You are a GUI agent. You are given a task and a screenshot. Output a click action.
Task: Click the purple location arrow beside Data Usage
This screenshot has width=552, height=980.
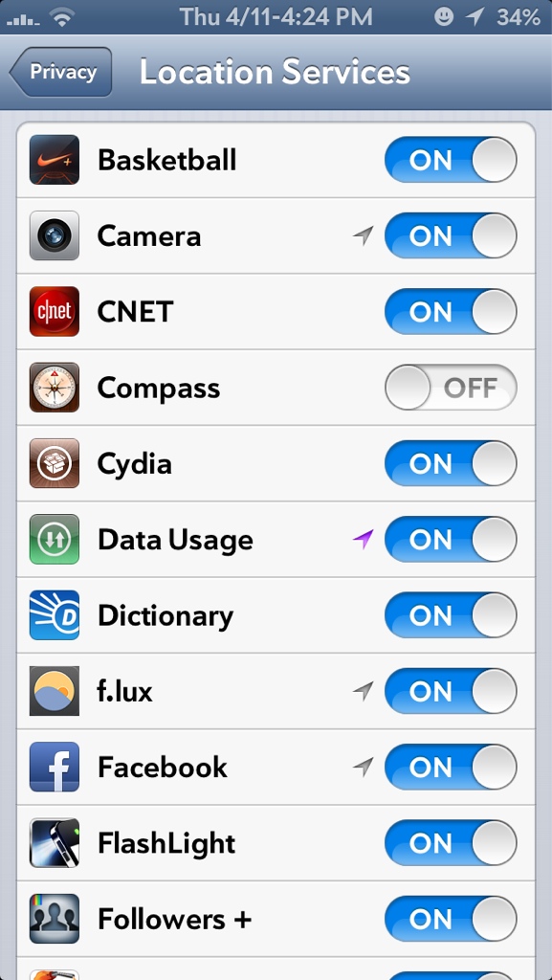[363, 539]
